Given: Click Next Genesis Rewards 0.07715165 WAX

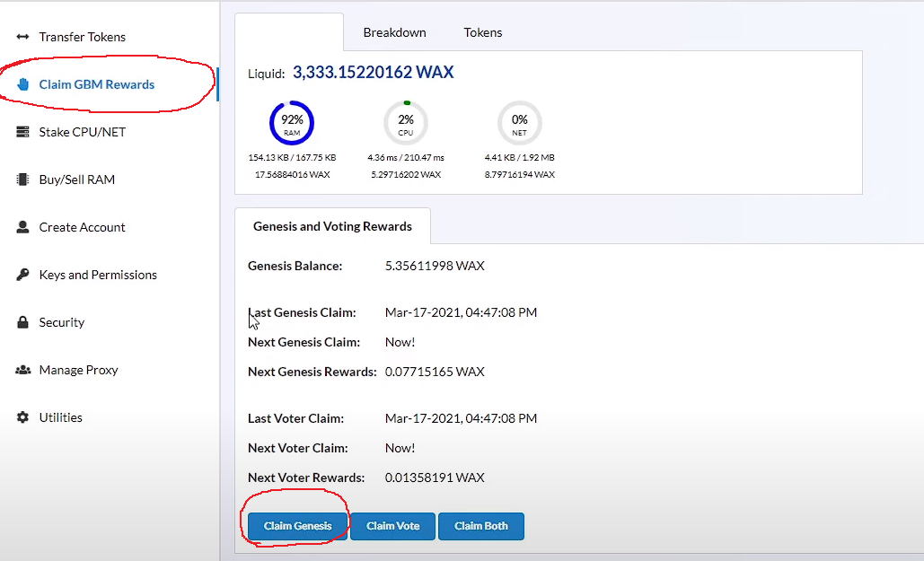Looking at the screenshot, I should [x=435, y=372].
